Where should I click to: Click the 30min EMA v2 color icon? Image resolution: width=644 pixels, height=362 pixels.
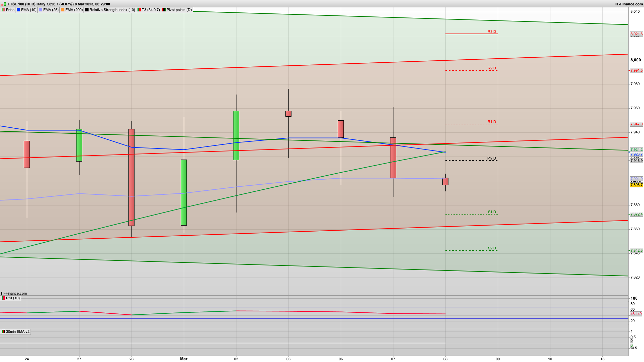(x=3, y=331)
